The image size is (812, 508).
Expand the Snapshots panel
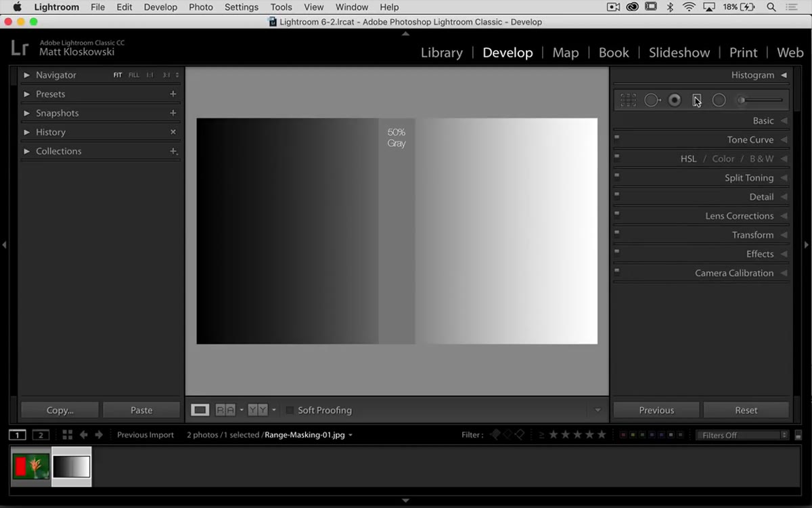point(27,113)
